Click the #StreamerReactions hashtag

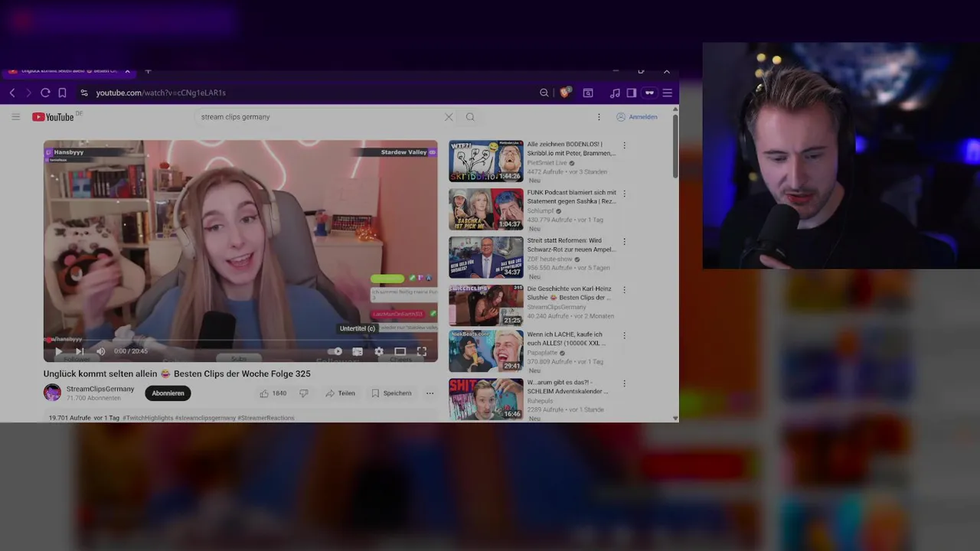click(266, 418)
